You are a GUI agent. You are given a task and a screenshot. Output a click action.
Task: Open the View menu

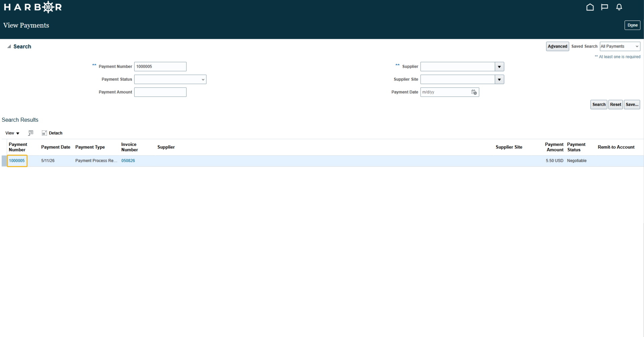pos(12,133)
